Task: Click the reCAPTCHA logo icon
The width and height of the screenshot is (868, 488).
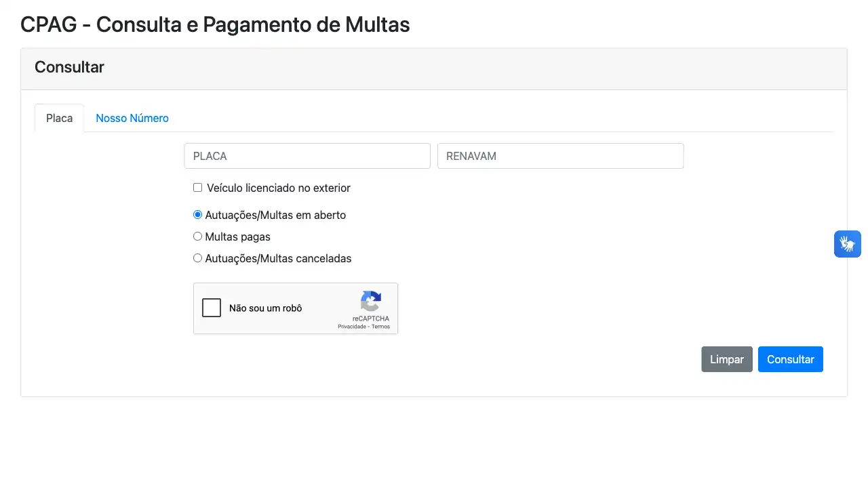Action: point(371,303)
